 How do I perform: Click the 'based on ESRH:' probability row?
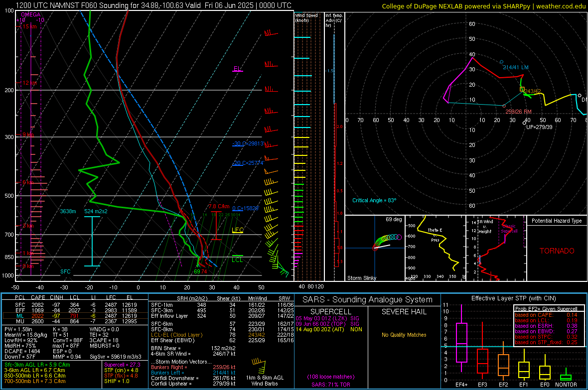pyautogui.click(x=546, y=326)
